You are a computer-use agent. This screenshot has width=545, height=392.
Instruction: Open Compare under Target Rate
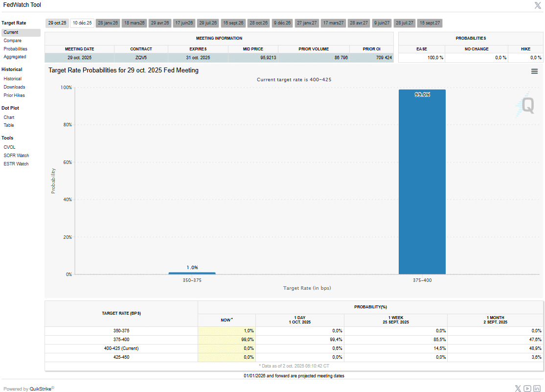(x=12, y=41)
